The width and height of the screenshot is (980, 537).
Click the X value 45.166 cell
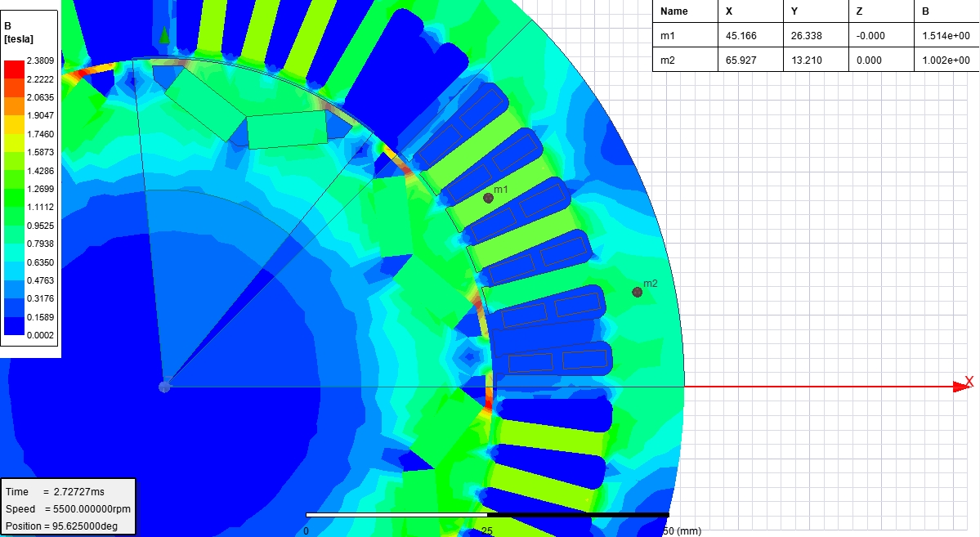[750, 36]
